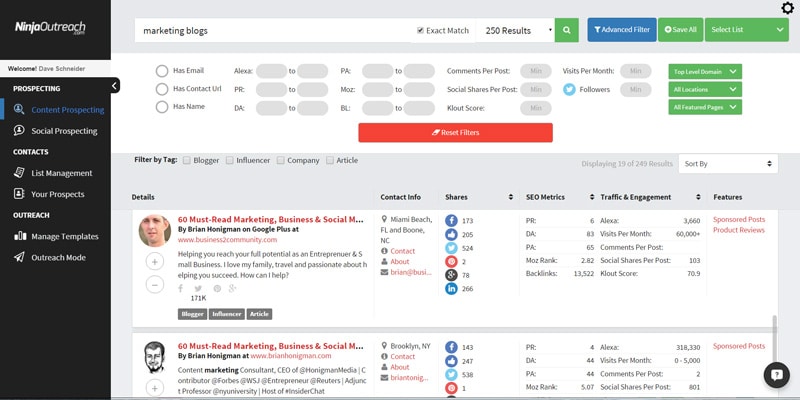
Task: Click the Twitter icon above 171K
Action: click(x=198, y=289)
